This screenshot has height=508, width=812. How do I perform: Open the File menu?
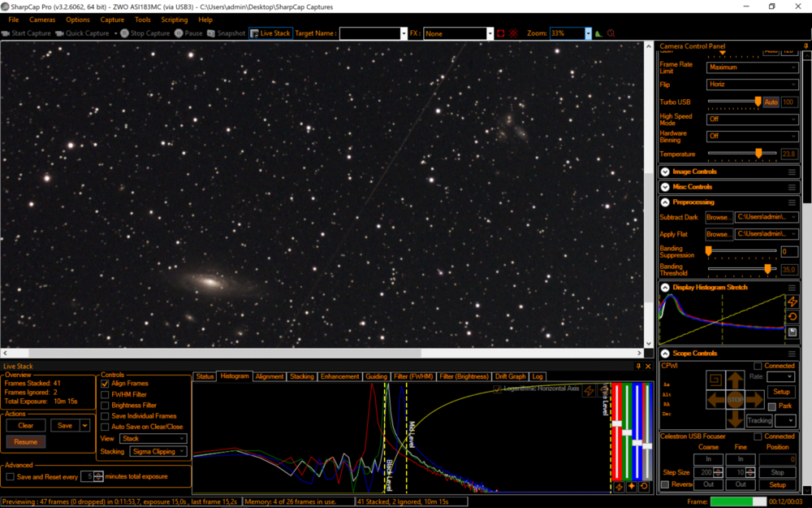click(x=14, y=20)
